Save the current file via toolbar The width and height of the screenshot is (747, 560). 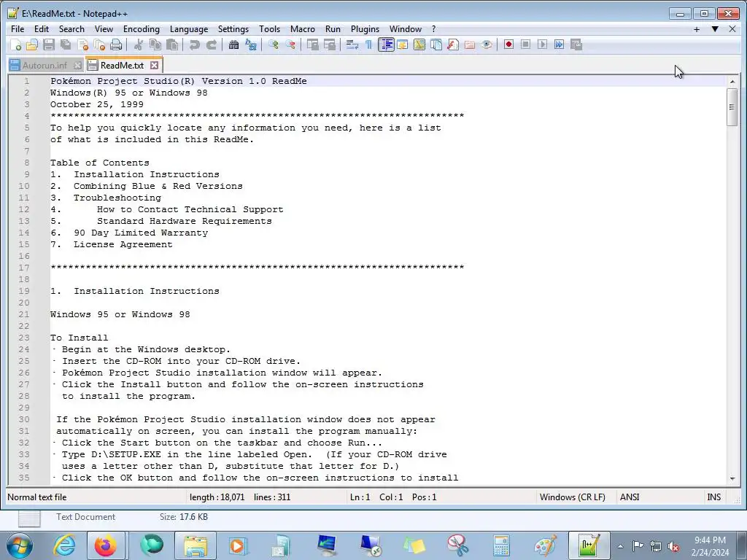pos(49,44)
